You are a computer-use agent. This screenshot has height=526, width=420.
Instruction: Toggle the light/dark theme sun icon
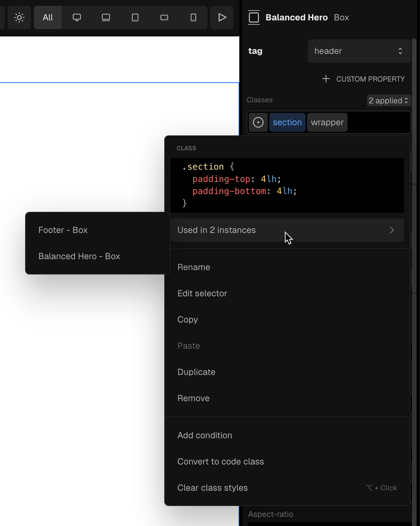[x=19, y=17]
